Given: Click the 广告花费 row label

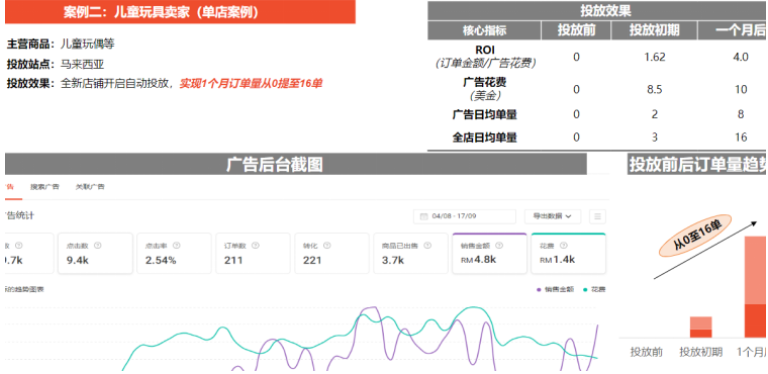Looking at the screenshot, I should (484, 88).
